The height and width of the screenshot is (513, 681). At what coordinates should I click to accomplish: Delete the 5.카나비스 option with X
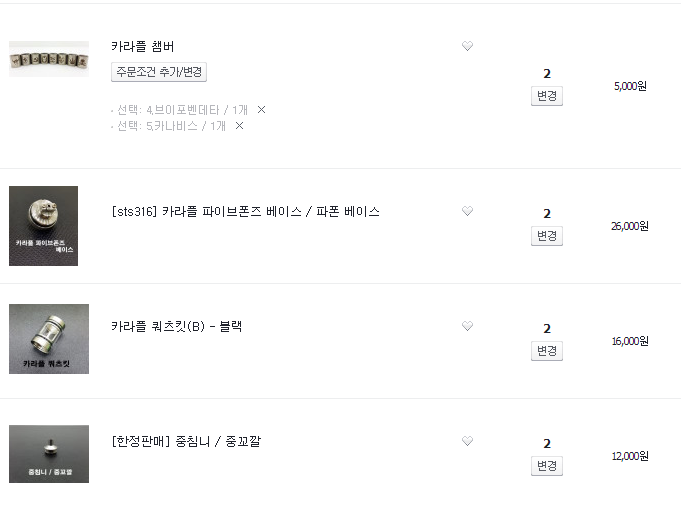click(239, 126)
